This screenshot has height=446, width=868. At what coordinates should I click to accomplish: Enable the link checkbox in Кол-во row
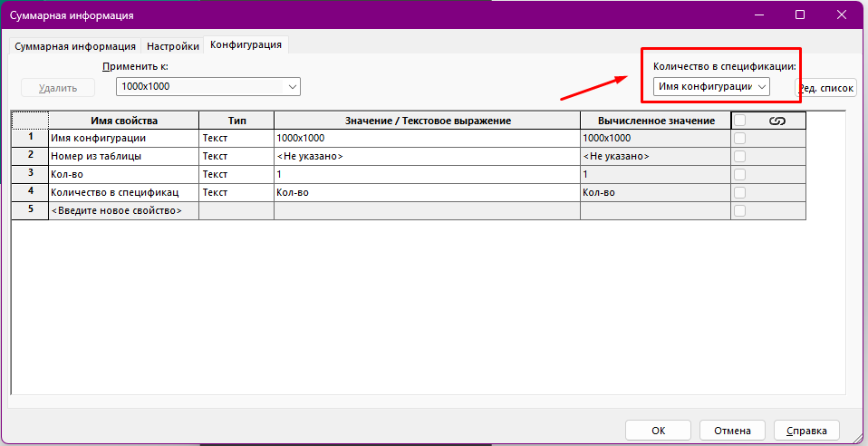[740, 174]
